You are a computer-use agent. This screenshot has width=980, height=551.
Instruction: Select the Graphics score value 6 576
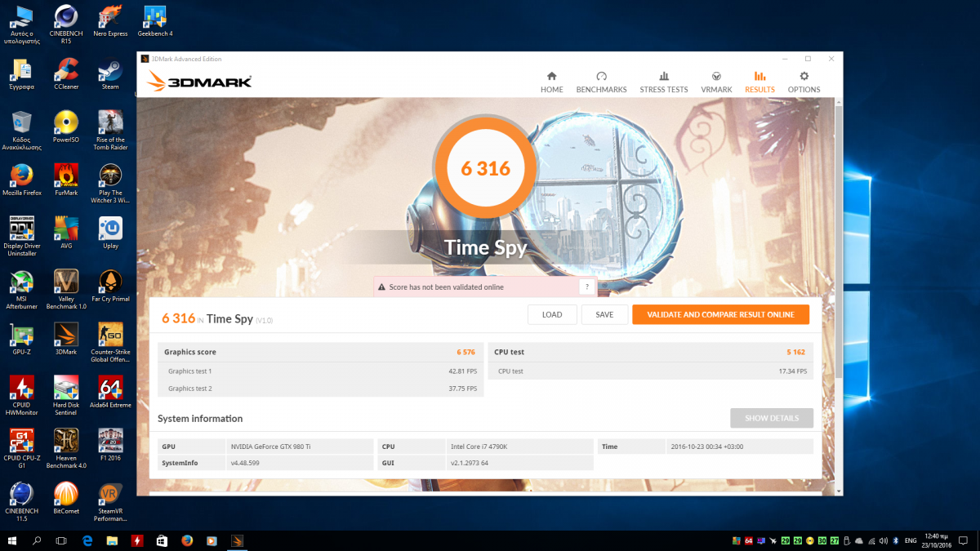[465, 352]
